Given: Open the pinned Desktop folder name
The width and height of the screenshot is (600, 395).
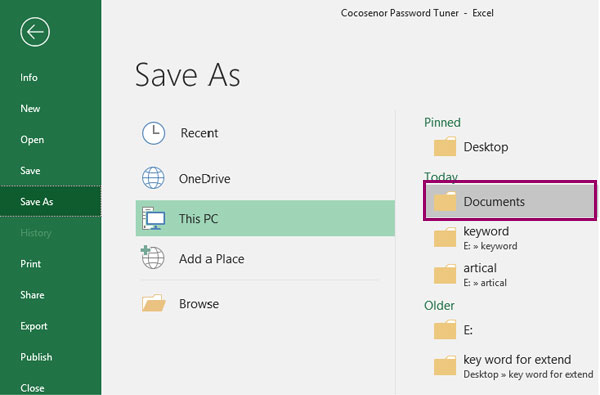Looking at the screenshot, I should (x=486, y=147).
